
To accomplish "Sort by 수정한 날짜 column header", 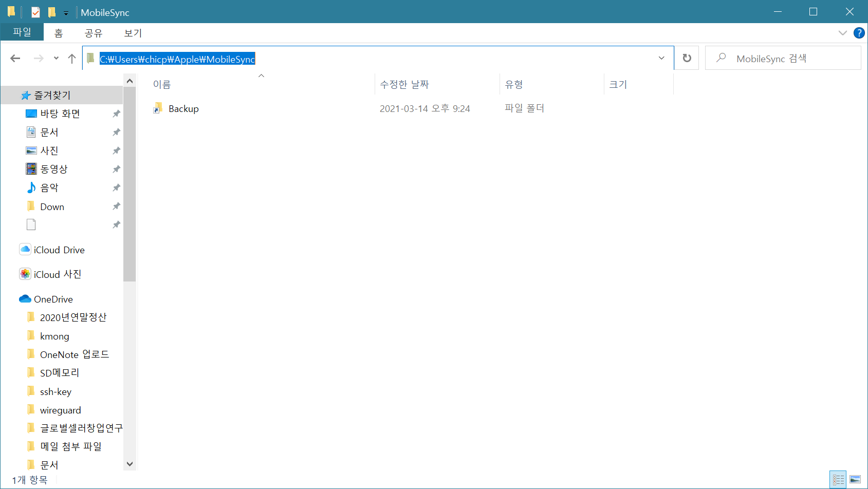I will click(x=404, y=85).
